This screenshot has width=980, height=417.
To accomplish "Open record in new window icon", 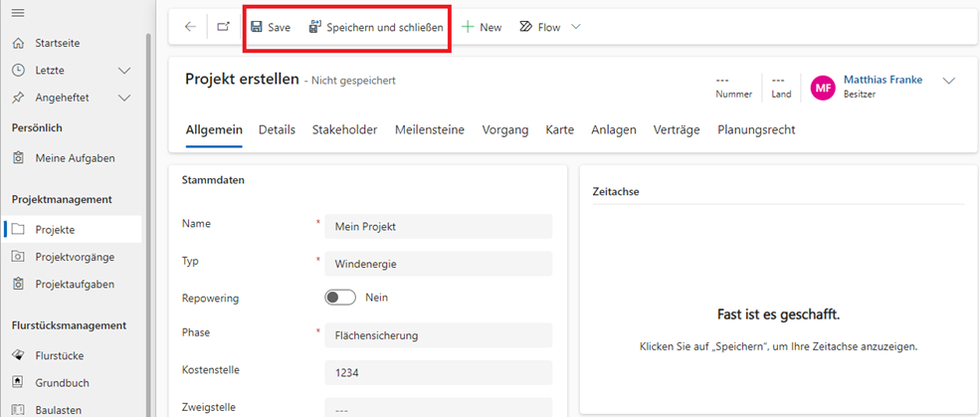I will point(223,27).
